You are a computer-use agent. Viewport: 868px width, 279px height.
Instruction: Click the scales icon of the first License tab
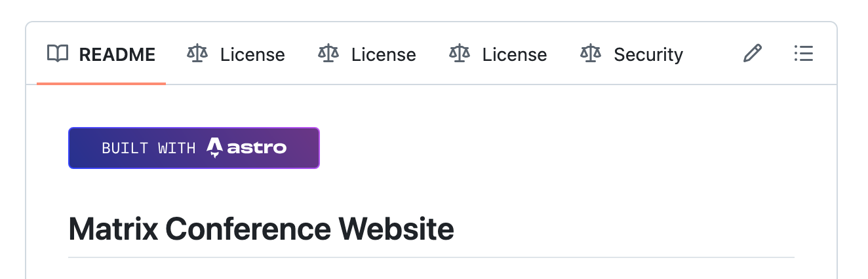click(x=197, y=54)
